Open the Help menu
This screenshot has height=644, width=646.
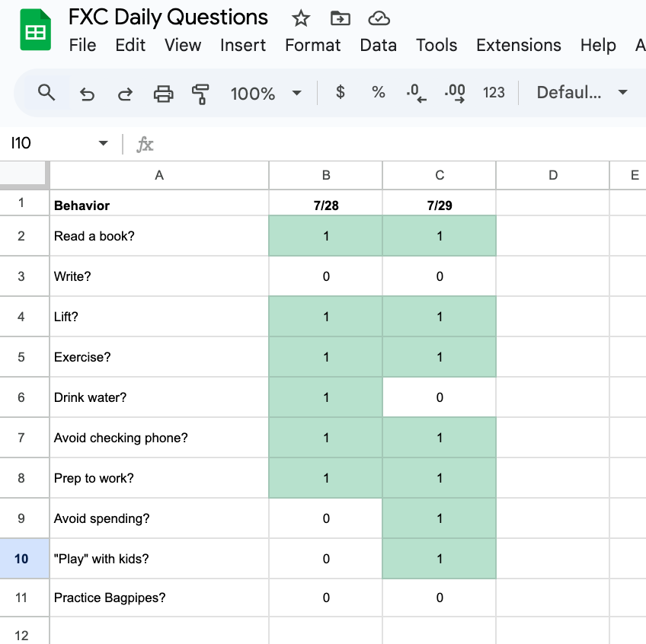point(598,45)
